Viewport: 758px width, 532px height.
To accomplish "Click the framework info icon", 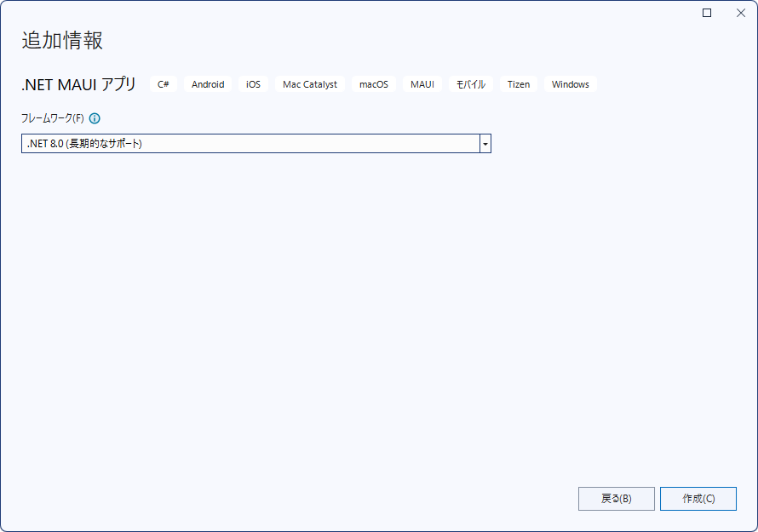I will coord(95,118).
